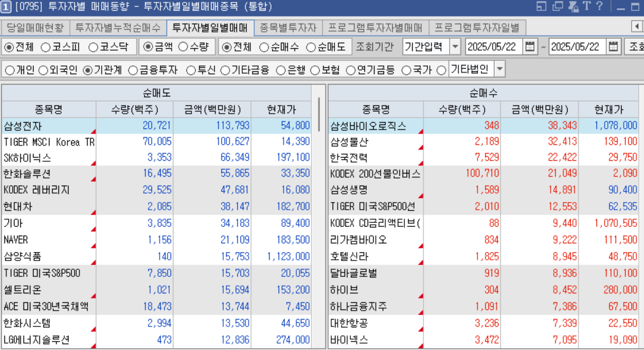Select the 순매수 filter radio button
Image resolution: width=644 pixels, height=350 pixels.
pyautogui.click(x=264, y=47)
